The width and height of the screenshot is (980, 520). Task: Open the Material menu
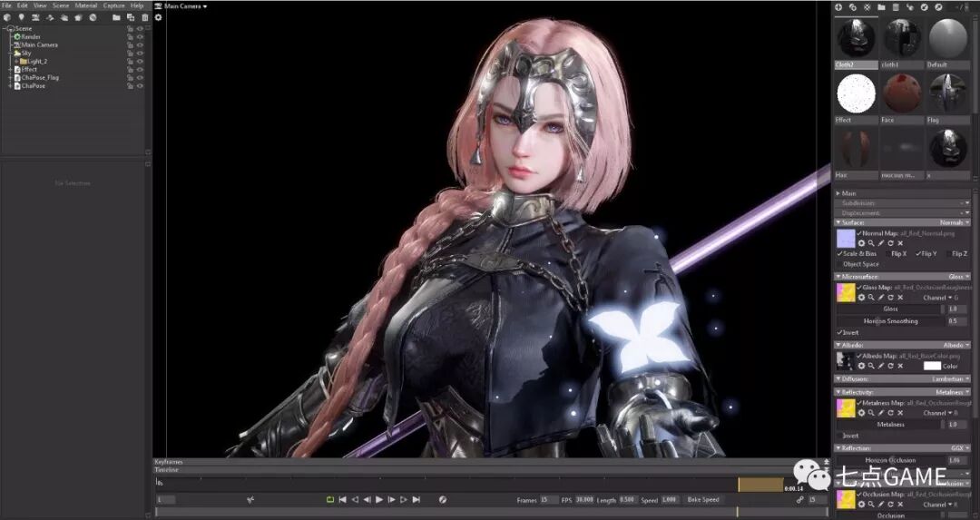click(86, 5)
